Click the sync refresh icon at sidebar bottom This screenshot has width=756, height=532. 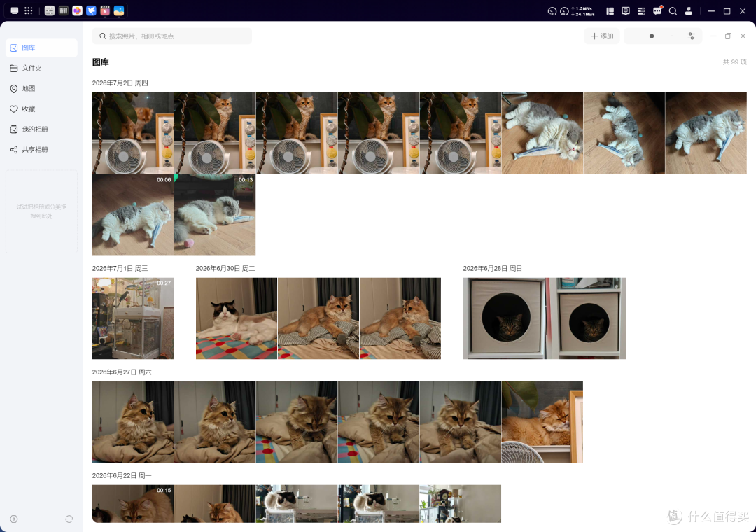[69, 519]
